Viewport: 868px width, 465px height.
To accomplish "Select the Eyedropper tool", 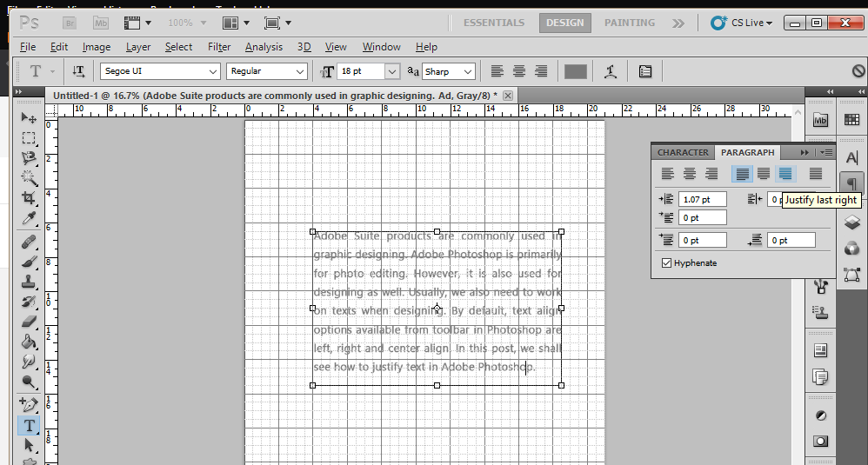I will tap(29, 218).
